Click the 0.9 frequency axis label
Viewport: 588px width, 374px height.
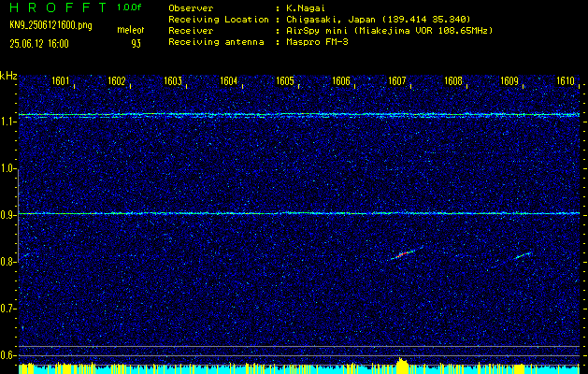point(7,215)
